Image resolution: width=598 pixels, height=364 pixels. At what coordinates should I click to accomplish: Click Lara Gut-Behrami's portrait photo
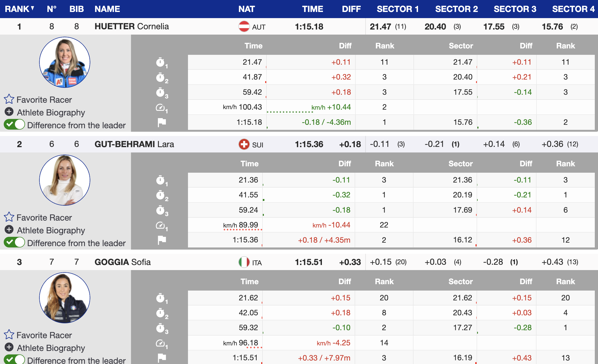tap(65, 180)
